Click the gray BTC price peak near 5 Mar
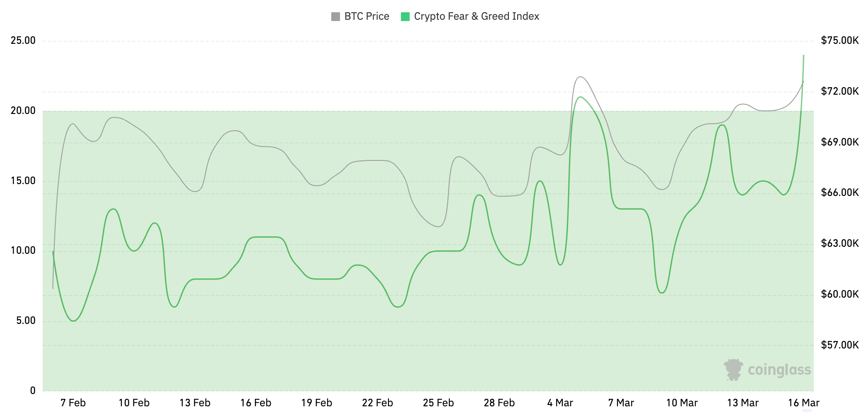Image resolution: width=868 pixels, height=412 pixels. [581, 77]
